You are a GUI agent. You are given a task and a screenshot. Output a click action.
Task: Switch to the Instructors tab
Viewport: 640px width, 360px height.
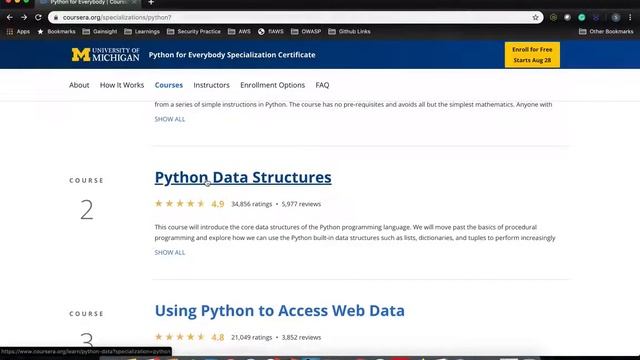211,85
